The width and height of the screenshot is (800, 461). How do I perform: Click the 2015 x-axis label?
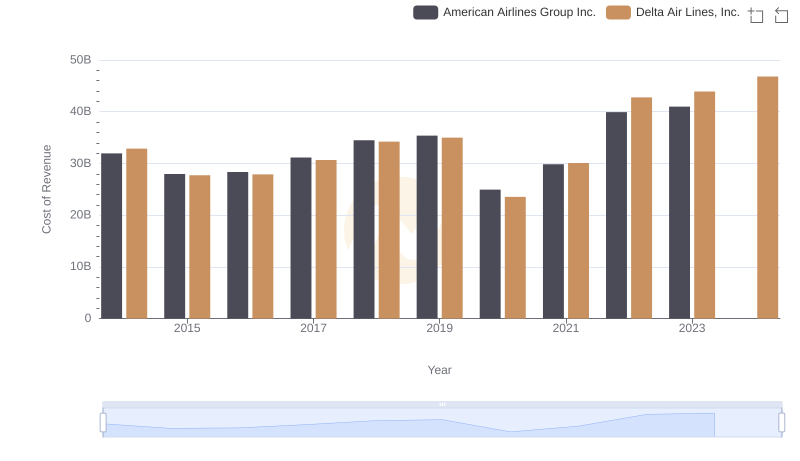pyautogui.click(x=187, y=328)
